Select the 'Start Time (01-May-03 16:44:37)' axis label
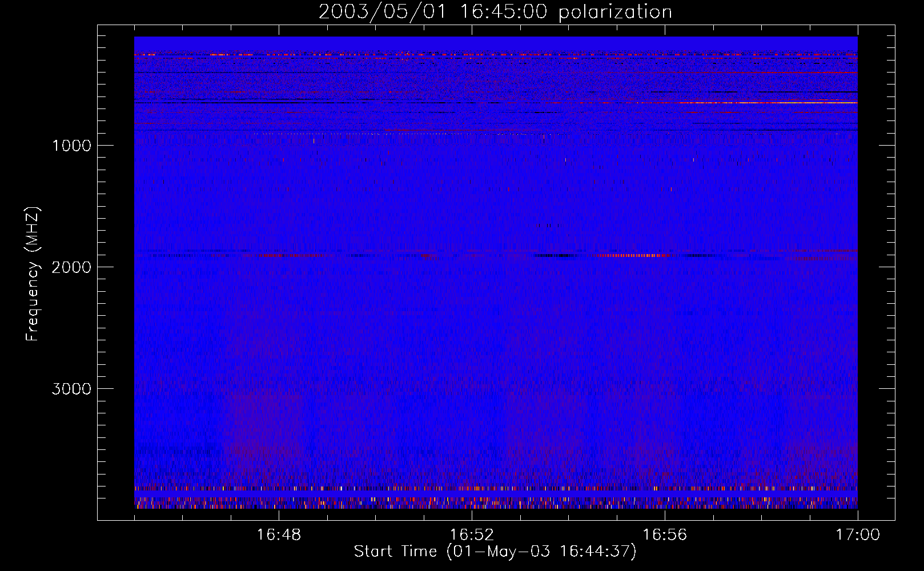The height and width of the screenshot is (571, 924). [495, 552]
